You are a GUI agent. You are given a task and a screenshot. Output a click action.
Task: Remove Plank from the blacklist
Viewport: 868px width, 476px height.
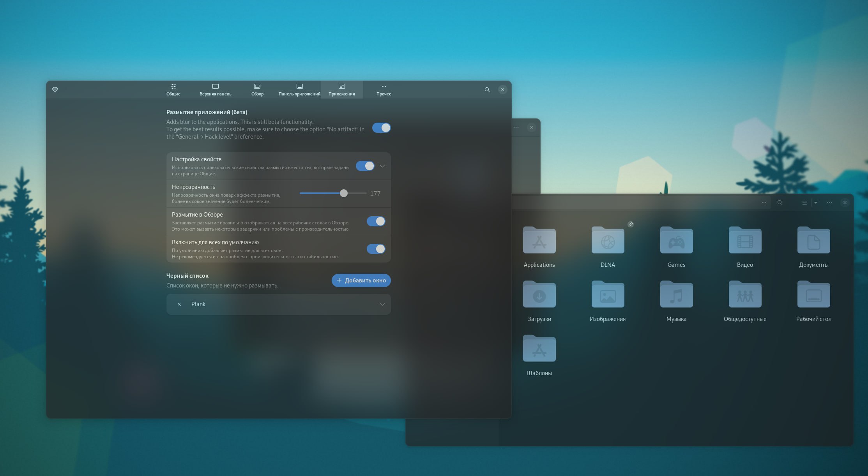click(x=179, y=304)
